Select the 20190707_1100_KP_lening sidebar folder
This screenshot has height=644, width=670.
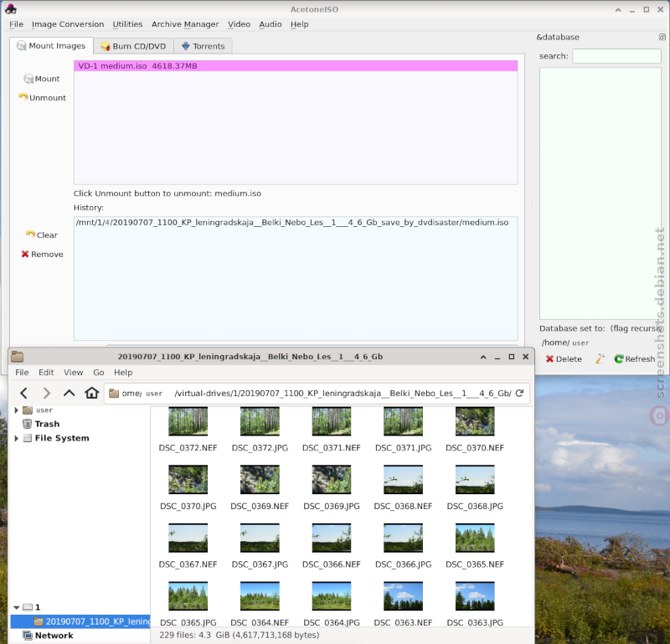pos(80,621)
